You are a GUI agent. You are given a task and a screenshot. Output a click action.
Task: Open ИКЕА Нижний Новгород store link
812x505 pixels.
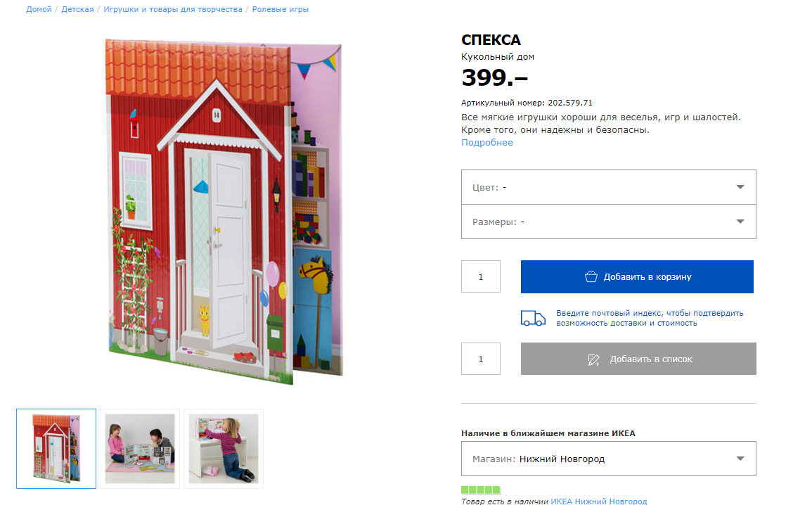tap(599, 501)
